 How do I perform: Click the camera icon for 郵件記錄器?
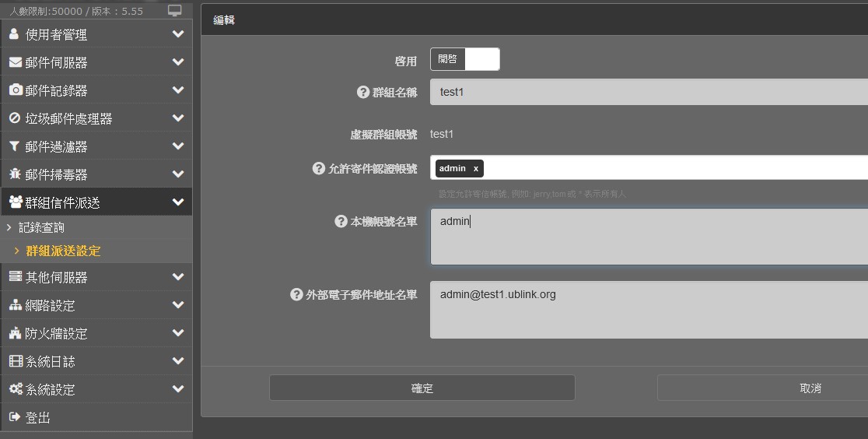tap(15, 90)
